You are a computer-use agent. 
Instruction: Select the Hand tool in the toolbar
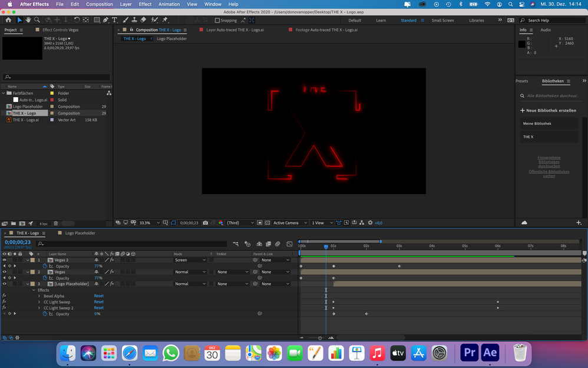28,20
